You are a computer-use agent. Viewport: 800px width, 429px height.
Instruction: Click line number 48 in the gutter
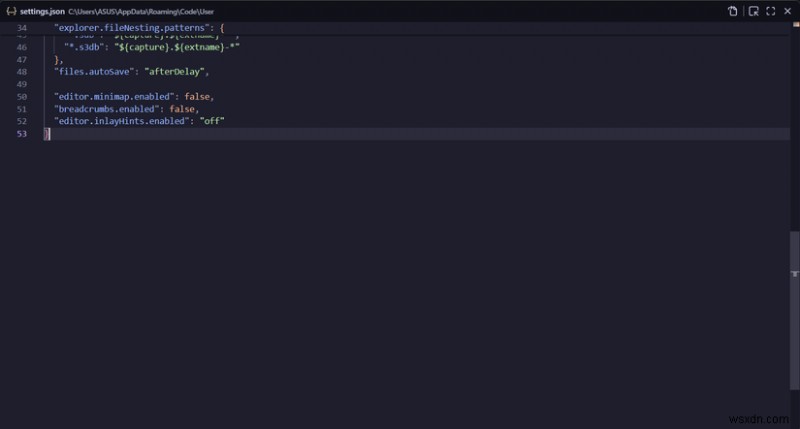(x=21, y=72)
